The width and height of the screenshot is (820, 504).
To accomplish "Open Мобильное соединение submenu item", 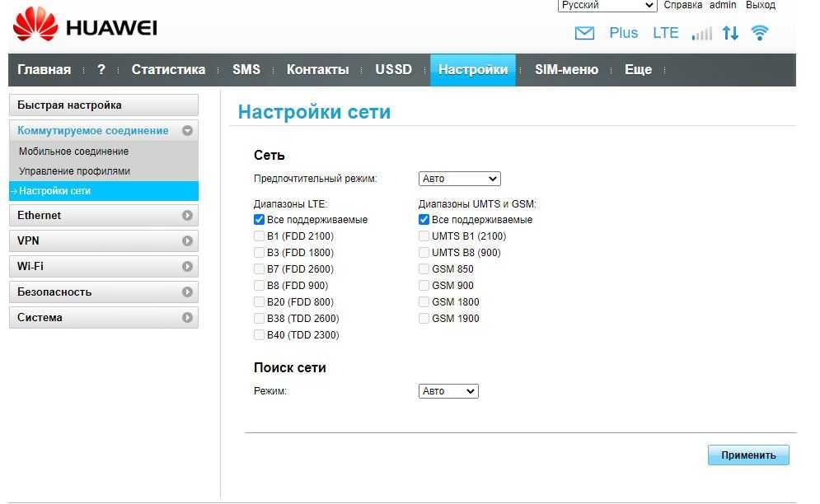I will 73,152.
